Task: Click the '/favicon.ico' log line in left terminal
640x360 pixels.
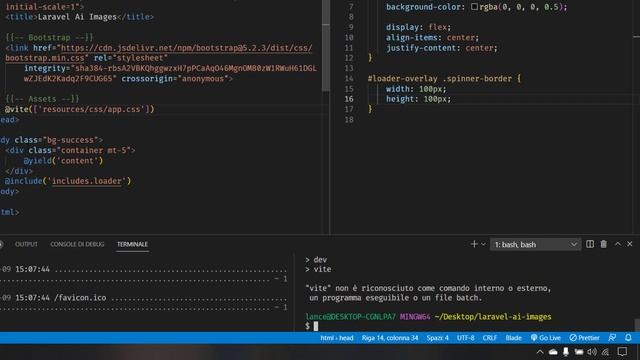Action: pos(81,298)
